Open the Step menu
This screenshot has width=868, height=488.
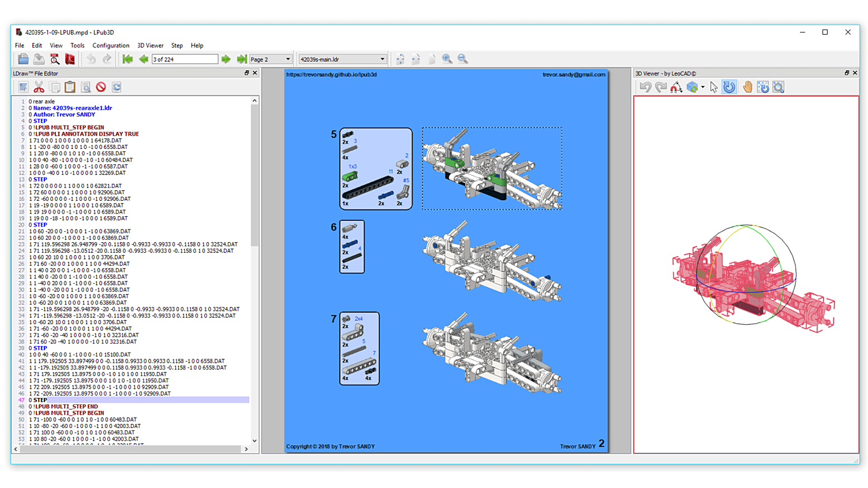pos(177,46)
